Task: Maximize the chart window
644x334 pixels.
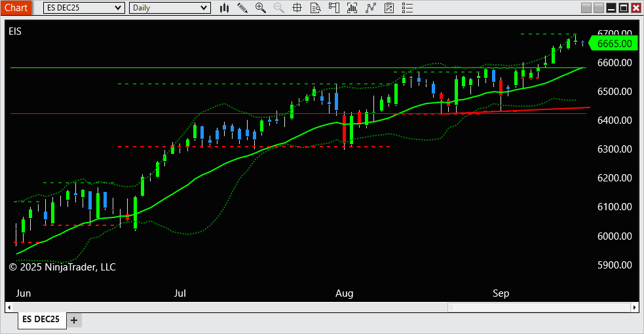Action: (624, 8)
